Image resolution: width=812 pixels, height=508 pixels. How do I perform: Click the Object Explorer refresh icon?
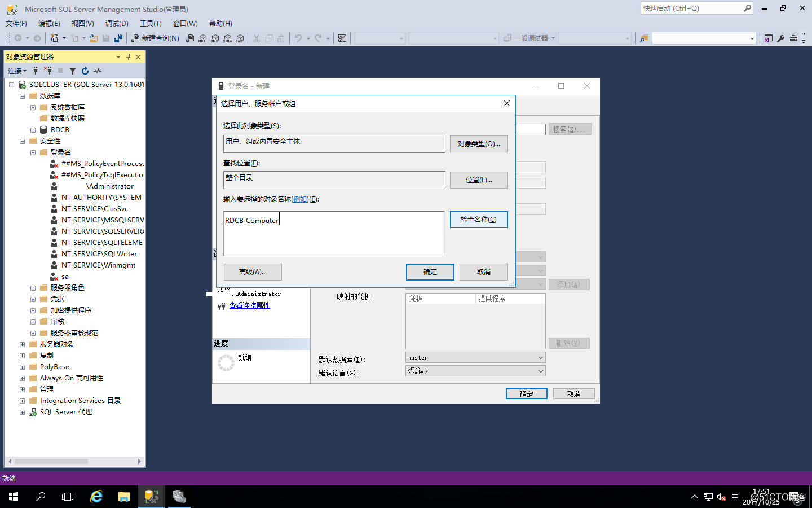tap(85, 71)
